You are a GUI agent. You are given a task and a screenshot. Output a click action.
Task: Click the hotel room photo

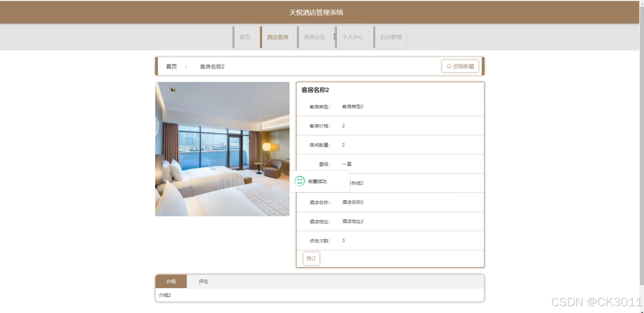222,149
